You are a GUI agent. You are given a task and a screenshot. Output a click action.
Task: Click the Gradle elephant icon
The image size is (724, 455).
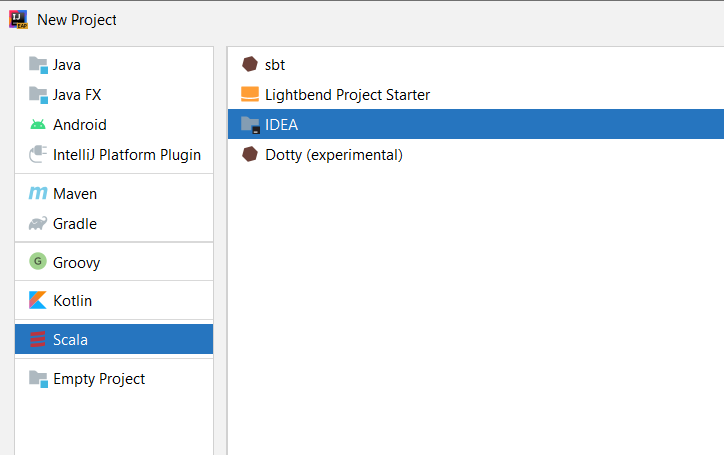pos(38,224)
